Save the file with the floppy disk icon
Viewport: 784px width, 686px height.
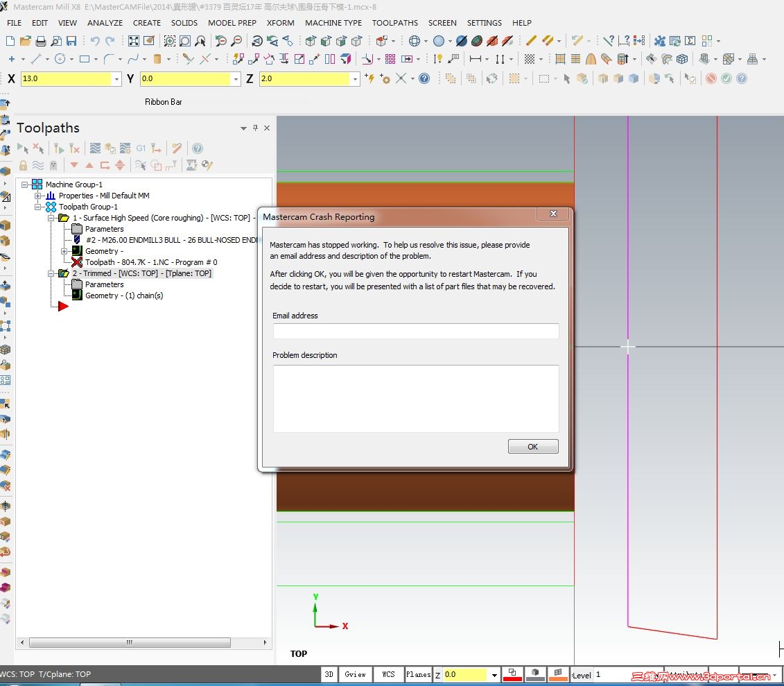click(71, 40)
